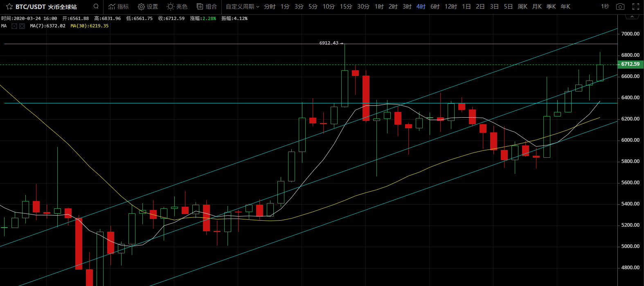Enter fullscreen chart mode
This screenshot has height=286, width=644.
coord(636,7)
